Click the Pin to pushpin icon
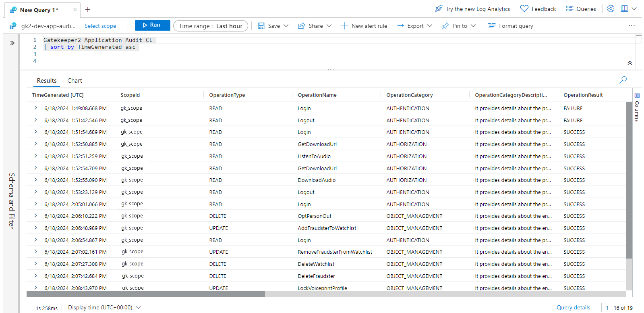The height and width of the screenshot is (313, 644). click(445, 26)
